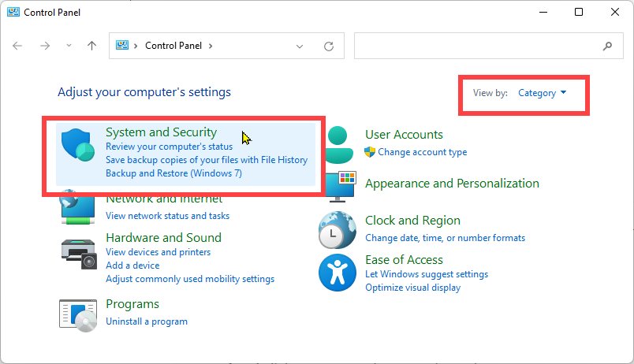Click the search magnifier icon
Viewport: 634px width, 364px height.
tap(607, 46)
